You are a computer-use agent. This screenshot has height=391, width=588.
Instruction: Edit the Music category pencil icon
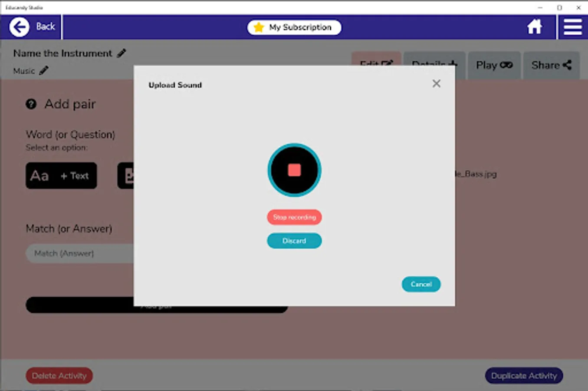pos(44,70)
